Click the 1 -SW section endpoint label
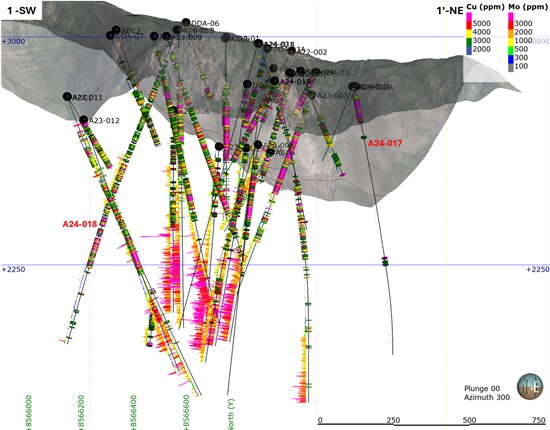550x430 pixels. click(x=22, y=11)
